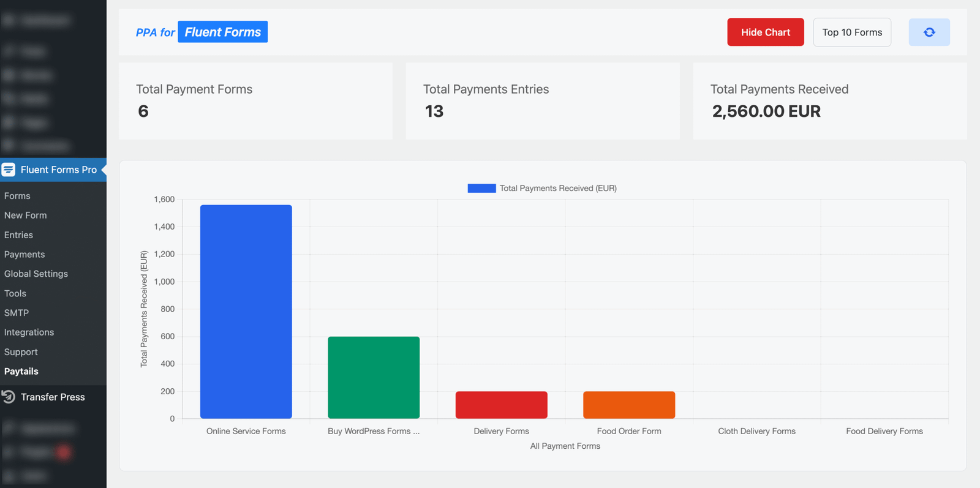980x488 pixels.
Task: Toggle the Total Payments Received legend swatch
Action: pyautogui.click(x=481, y=189)
